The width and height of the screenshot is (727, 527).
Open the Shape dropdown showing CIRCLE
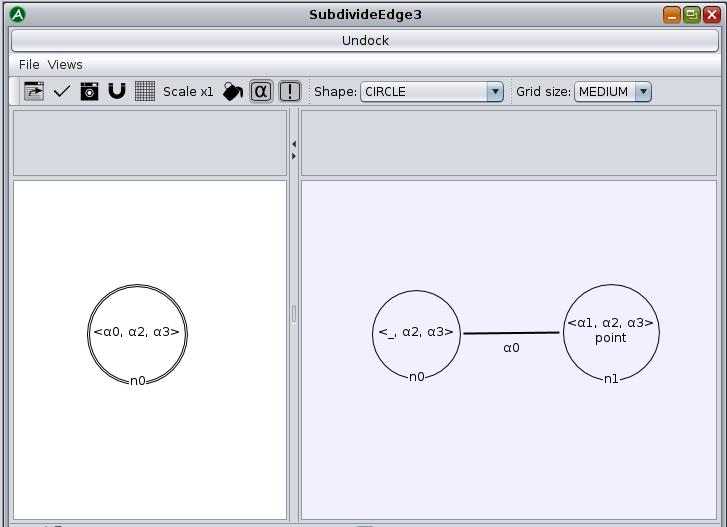(432, 92)
